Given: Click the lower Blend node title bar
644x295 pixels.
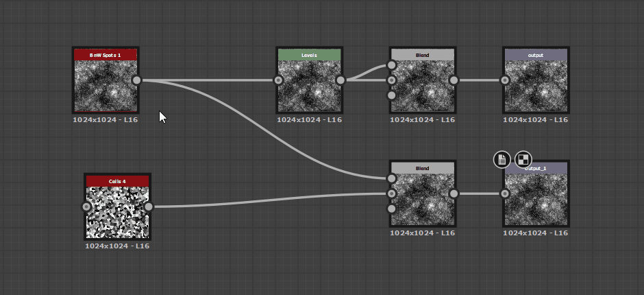Looking at the screenshot, I should coord(422,168).
